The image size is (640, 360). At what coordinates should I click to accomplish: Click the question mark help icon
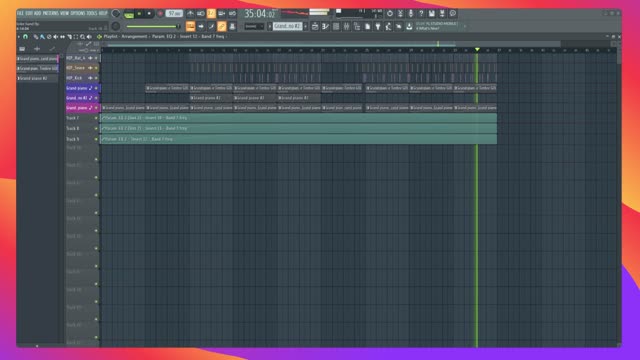pos(421,13)
